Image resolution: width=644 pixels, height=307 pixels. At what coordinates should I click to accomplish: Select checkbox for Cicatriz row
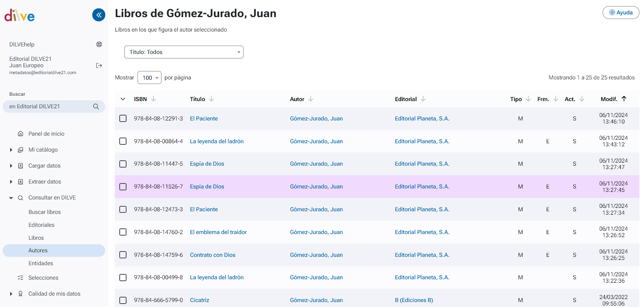pos(123,300)
